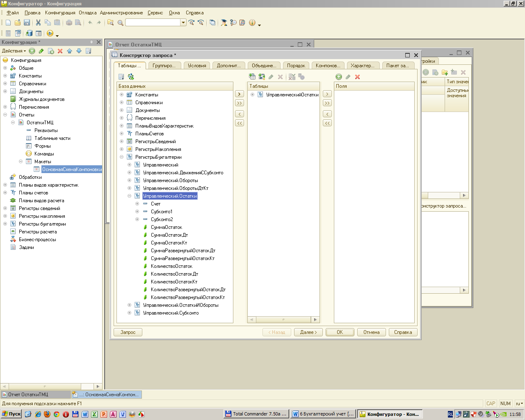Expand the Управленческий.ОстаткиИОбороты tree node

coord(129,305)
